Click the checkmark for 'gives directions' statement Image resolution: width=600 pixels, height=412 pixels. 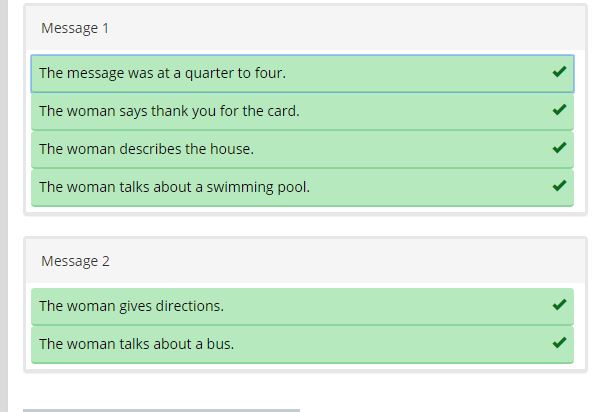tap(559, 305)
